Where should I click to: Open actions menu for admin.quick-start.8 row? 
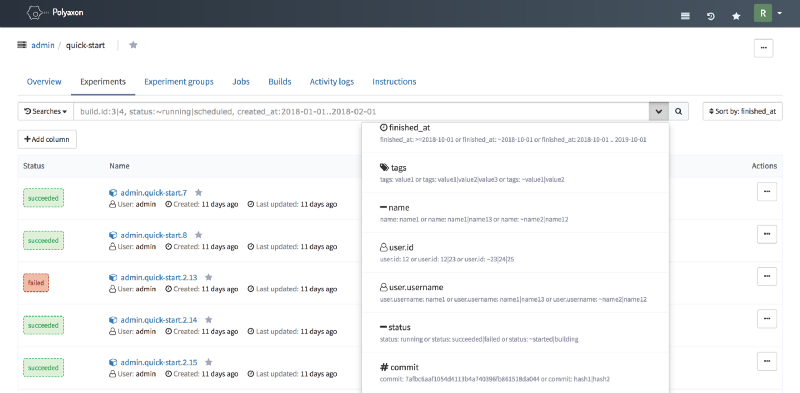click(767, 234)
